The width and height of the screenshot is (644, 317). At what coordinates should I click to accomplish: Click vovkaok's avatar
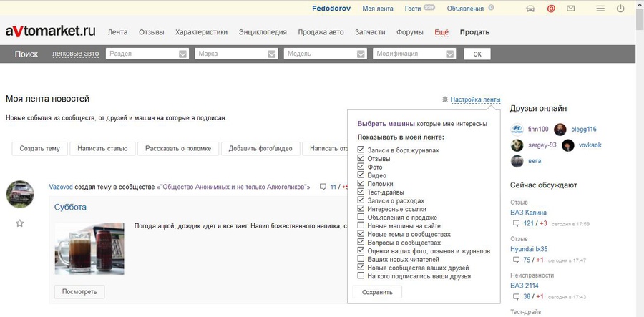click(568, 145)
